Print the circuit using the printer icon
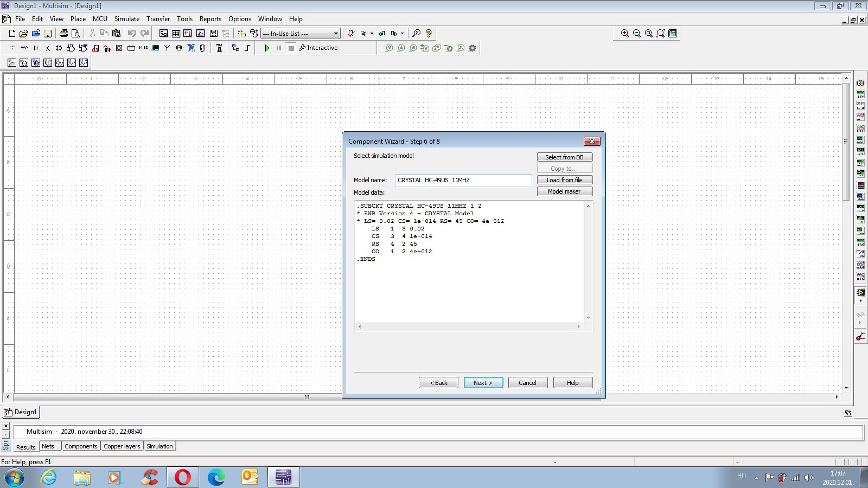The height and width of the screenshot is (488, 868). pyautogui.click(x=63, y=34)
